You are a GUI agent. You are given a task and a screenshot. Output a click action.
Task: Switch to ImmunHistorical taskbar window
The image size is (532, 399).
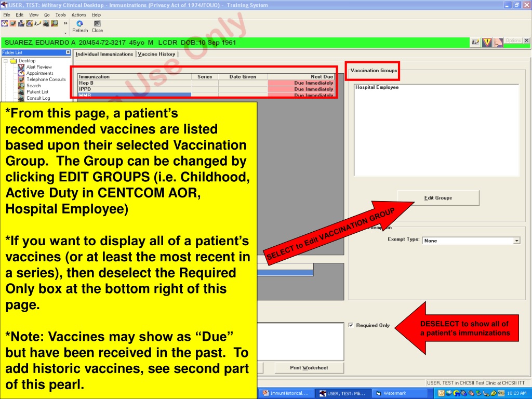[286, 393]
